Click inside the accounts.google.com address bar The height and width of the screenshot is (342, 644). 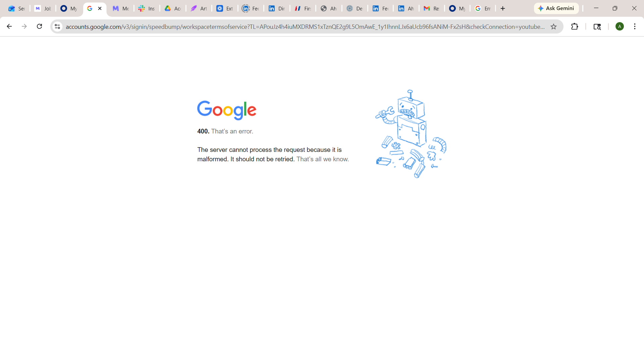coord(305,26)
